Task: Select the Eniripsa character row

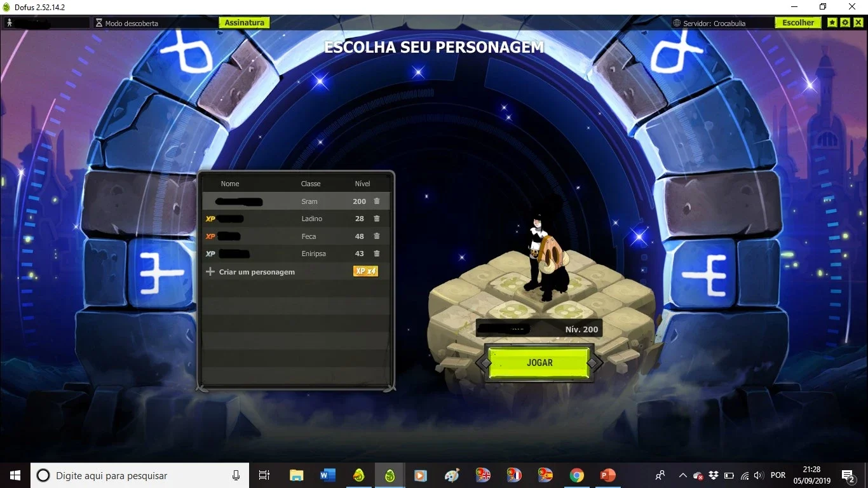Action: [295, 254]
